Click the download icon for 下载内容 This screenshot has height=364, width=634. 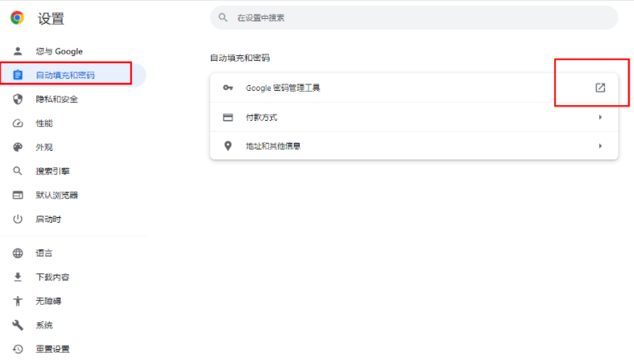pyautogui.click(x=17, y=276)
